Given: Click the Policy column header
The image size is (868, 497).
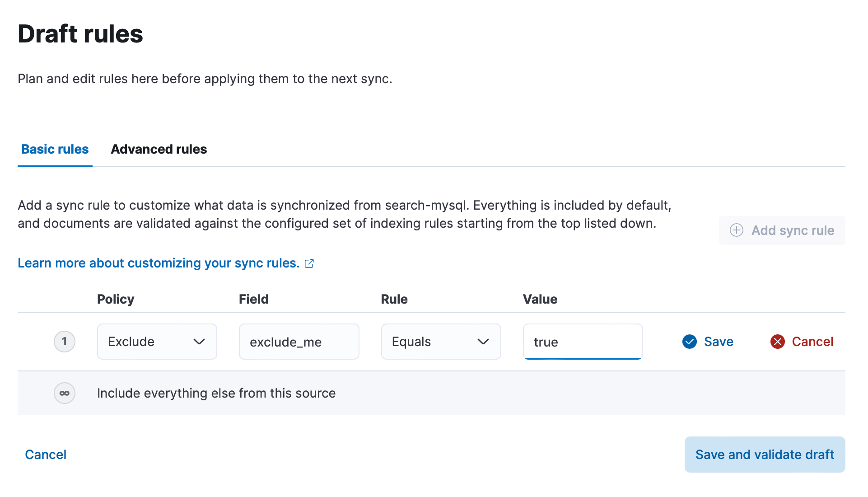Looking at the screenshot, I should [116, 299].
